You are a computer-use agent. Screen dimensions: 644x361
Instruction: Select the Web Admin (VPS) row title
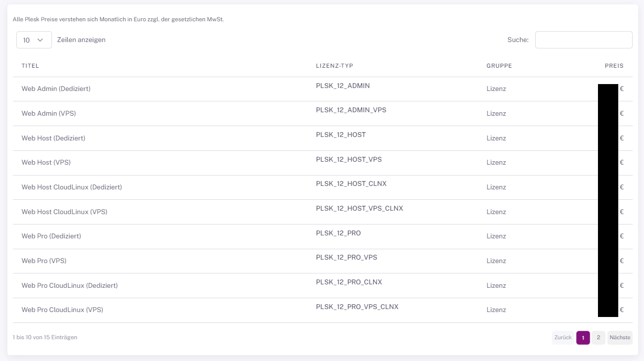point(49,114)
